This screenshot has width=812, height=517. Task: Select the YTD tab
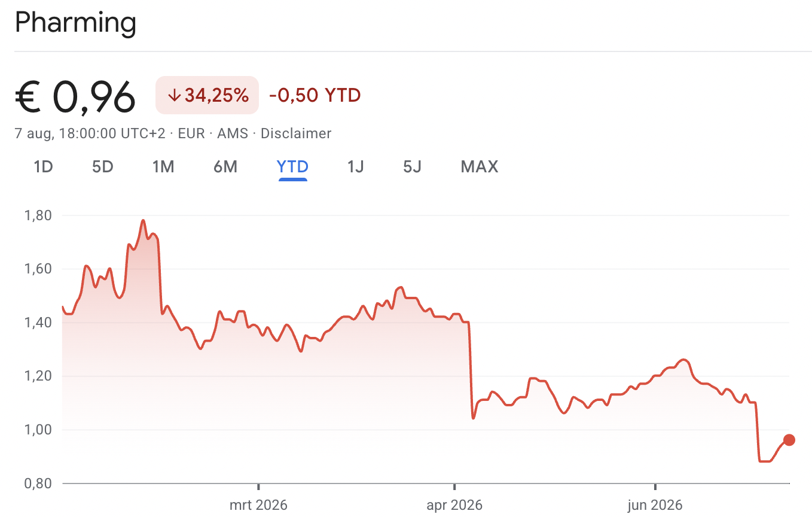click(x=292, y=166)
